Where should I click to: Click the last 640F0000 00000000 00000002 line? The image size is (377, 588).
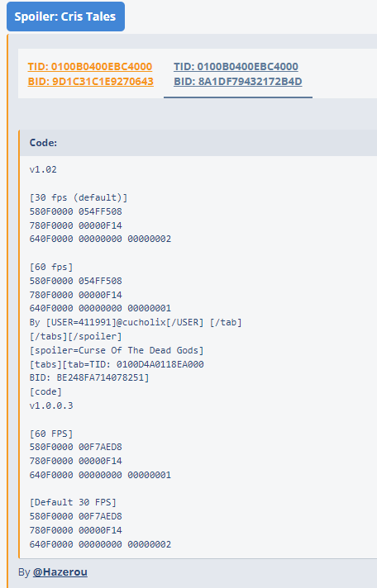tap(100, 544)
